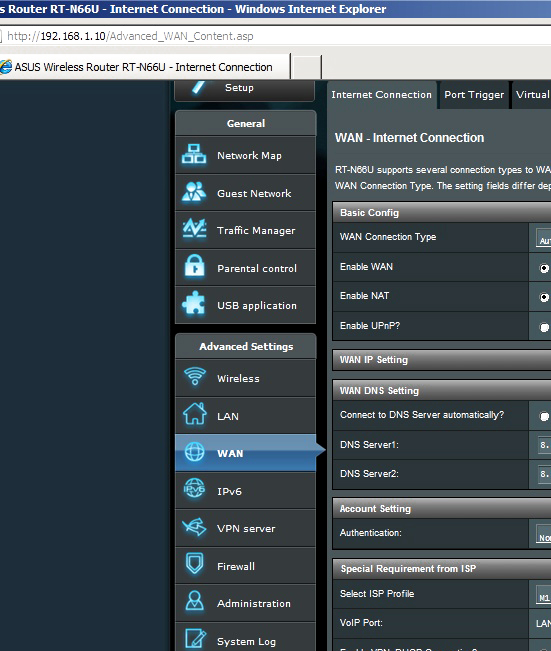The width and height of the screenshot is (551, 651).
Task: Click the VPN server arrows icon
Action: [x=194, y=527]
